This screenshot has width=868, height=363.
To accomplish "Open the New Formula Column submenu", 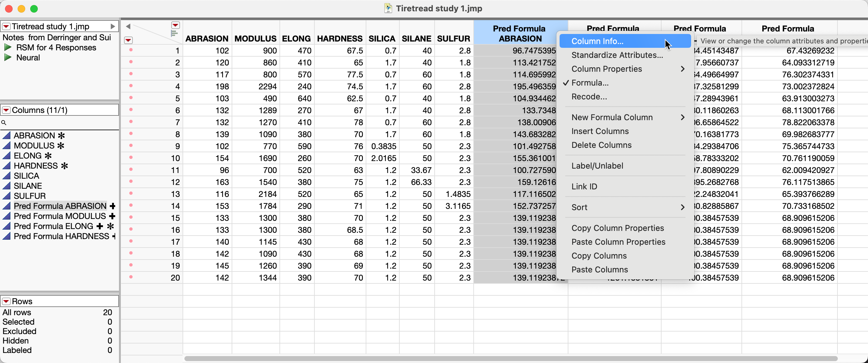I will point(625,117).
